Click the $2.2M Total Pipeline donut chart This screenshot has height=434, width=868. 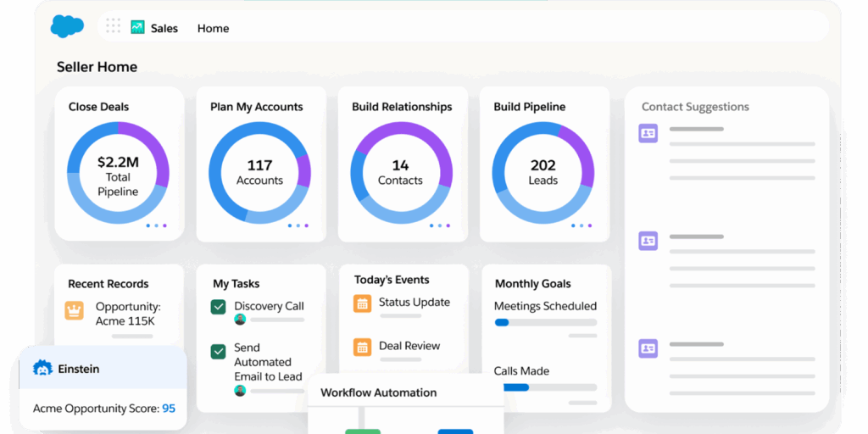118,173
